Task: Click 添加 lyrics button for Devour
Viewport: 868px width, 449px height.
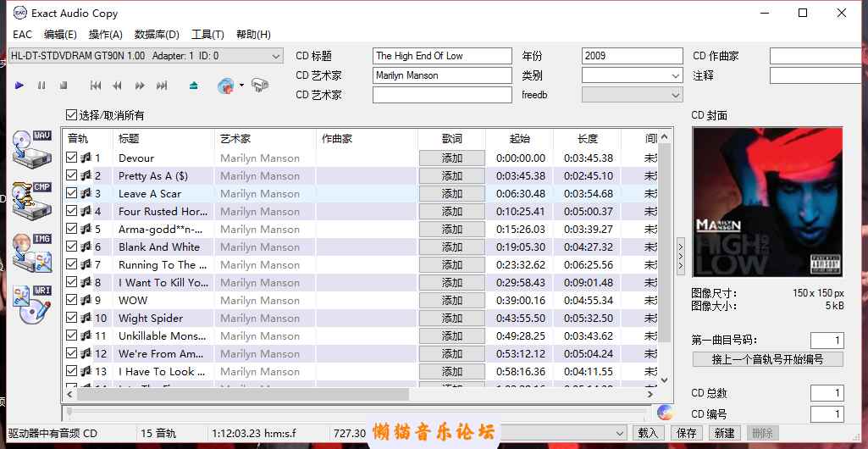Action: click(451, 158)
